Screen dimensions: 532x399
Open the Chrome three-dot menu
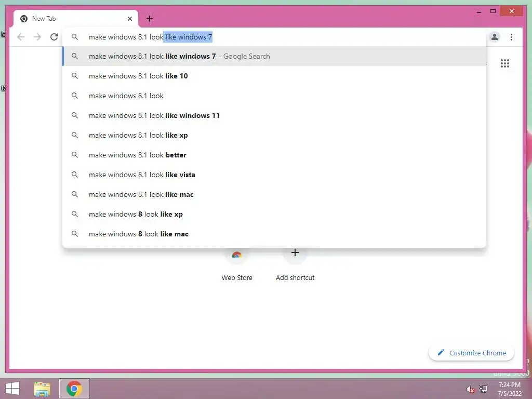click(511, 37)
